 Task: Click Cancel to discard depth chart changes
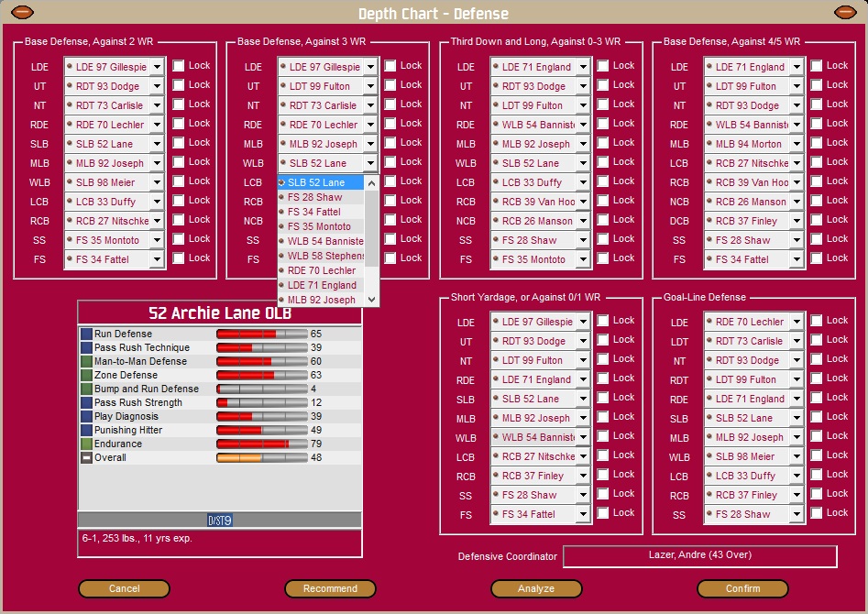coord(124,588)
